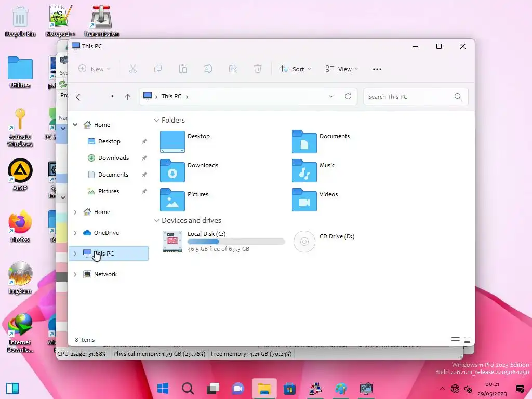Click the notification icon in system tray

[x=520, y=389]
